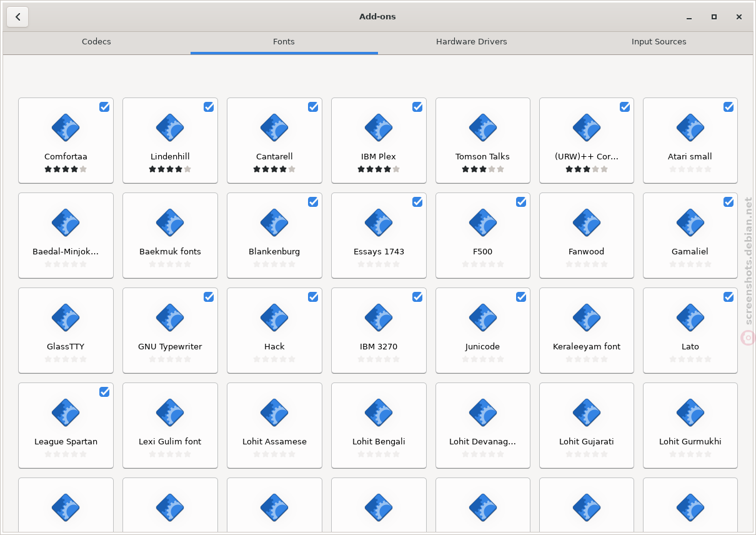This screenshot has width=756, height=535.
Task: Toggle the checkmark on the Hack card
Action: (x=313, y=297)
